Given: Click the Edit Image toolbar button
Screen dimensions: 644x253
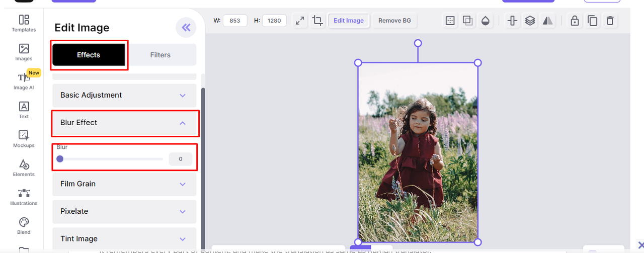Looking at the screenshot, I should point(349,21).
